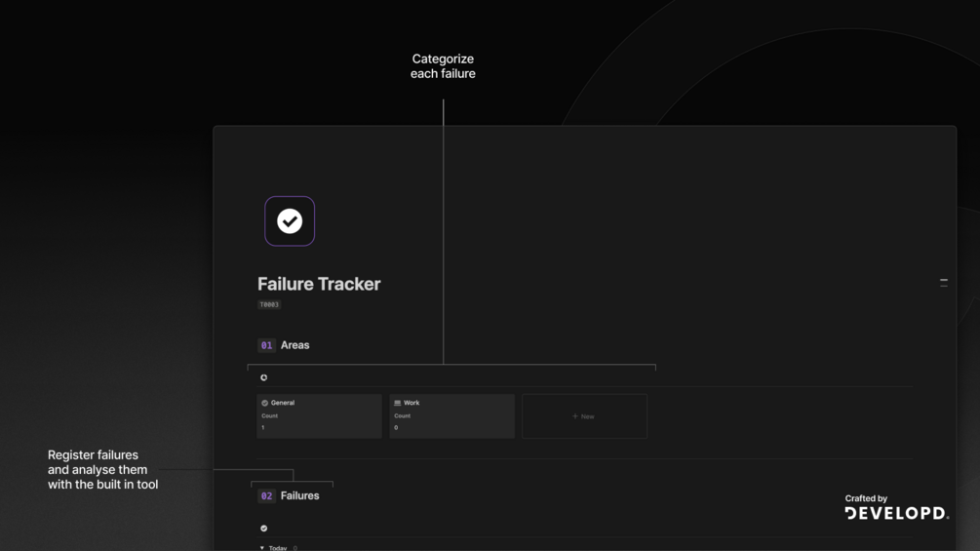Click the Areas view donut icon
980x551 pixels.
click(263, 377)
